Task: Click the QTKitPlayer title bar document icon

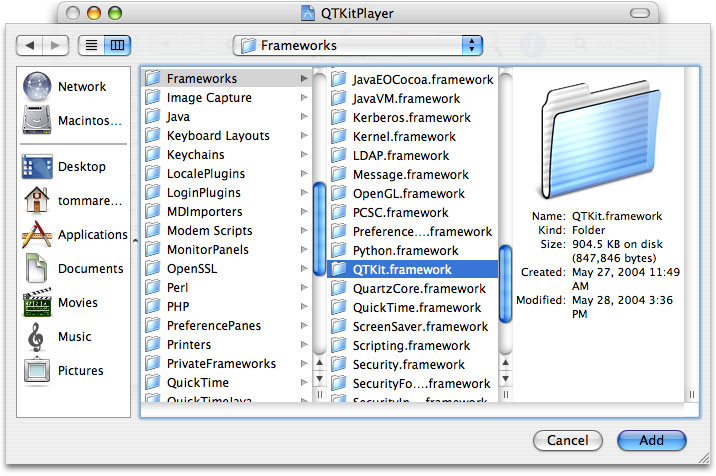Action: [308, 13]
